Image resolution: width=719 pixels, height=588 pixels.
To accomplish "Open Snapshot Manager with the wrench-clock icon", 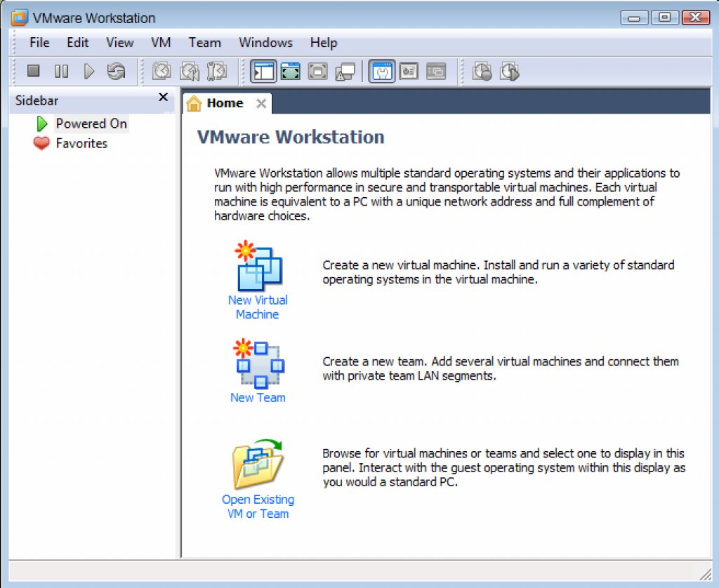I will [217, 71].
